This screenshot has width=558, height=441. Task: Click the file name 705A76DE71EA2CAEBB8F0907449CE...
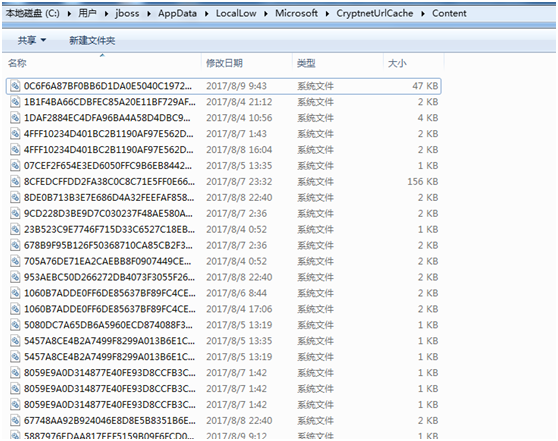[107, 261]
